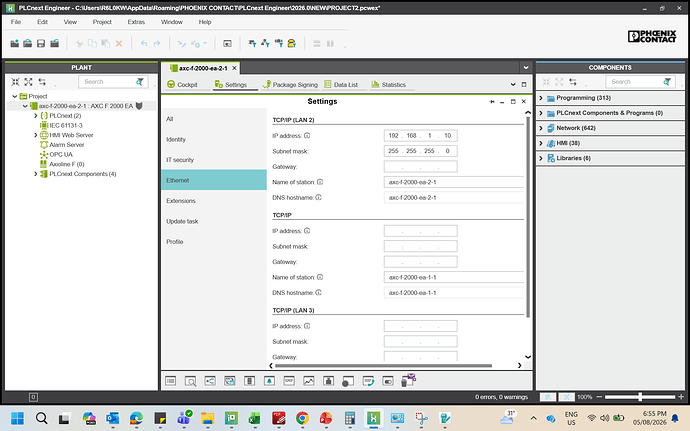Click the terminal-style window icon in main toolbar

pyautogui.click(x=227, y=44)
